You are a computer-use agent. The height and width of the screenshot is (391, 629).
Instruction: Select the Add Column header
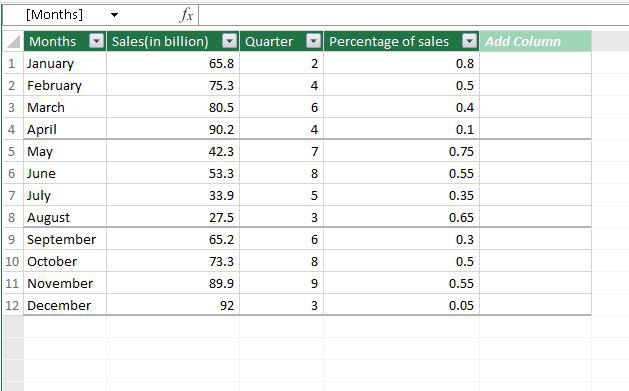[x=535, y=41]
